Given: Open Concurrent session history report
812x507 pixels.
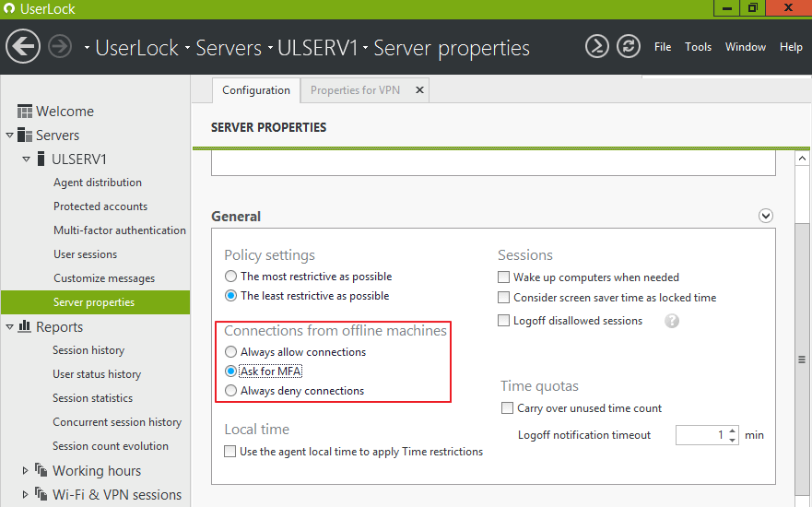Looking at the screenshot, I should coord(117,422).
